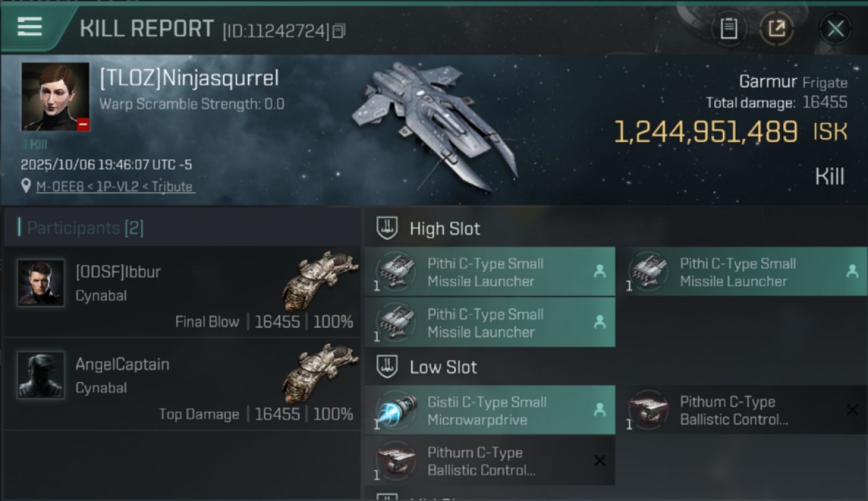Click the clipboard report icon
This screenshot has height=501, width=868.
tap(728, 29)
